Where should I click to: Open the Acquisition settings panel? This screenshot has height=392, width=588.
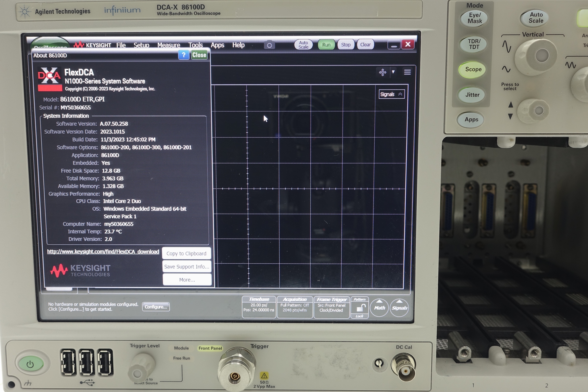coord(295,307)
